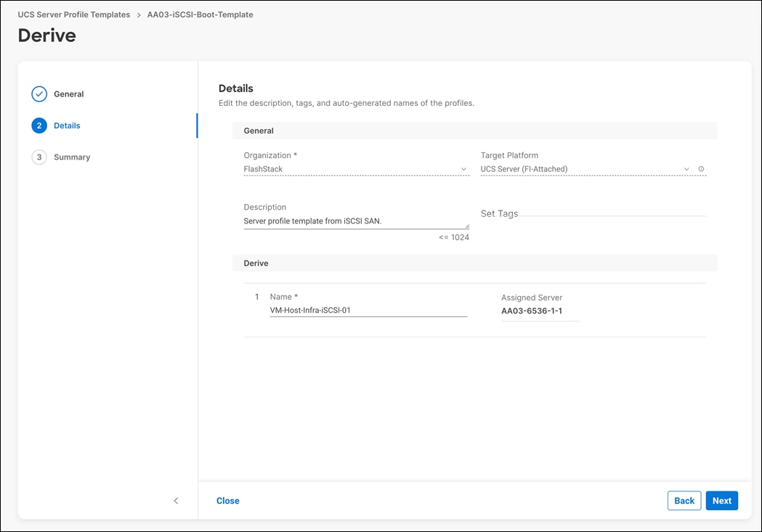This screenshot has width=762, height=532.
Task: Click the Back button
Action: click(684, 500)
